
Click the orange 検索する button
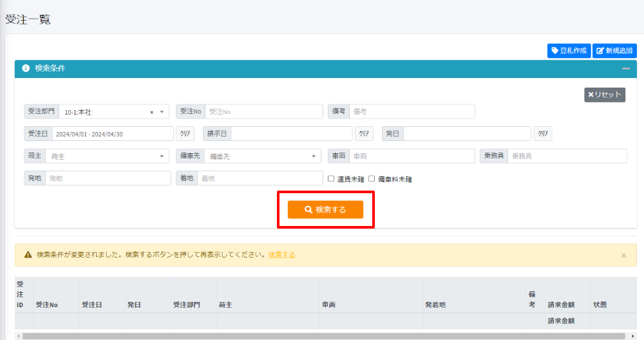325,209
